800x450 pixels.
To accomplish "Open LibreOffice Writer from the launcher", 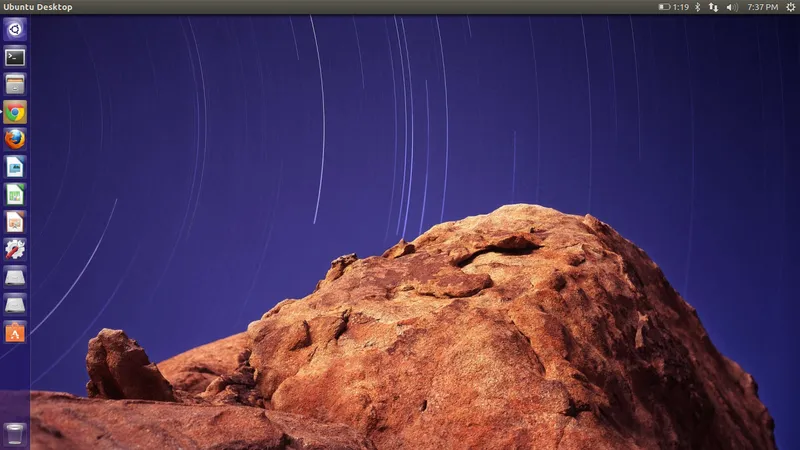I will [x=15, y=167].
